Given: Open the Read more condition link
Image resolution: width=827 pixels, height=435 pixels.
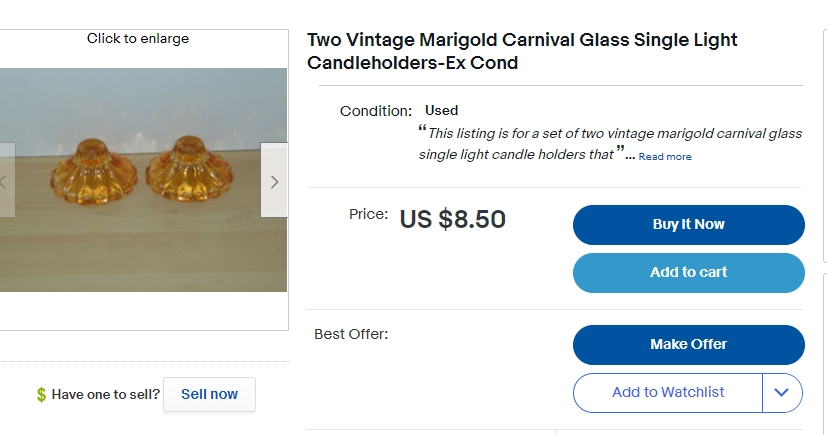Looking at the screenshot, I should 665,157.
